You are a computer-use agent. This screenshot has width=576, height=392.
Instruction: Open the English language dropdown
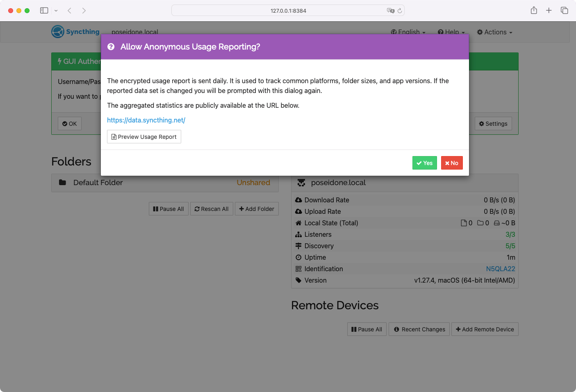point(408,32)
